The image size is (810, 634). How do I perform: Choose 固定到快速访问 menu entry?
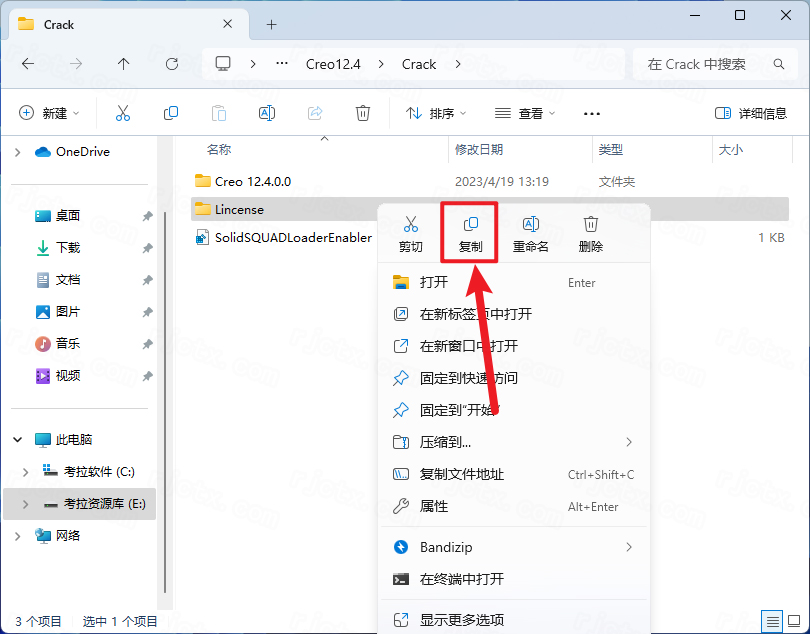point(515,378)
